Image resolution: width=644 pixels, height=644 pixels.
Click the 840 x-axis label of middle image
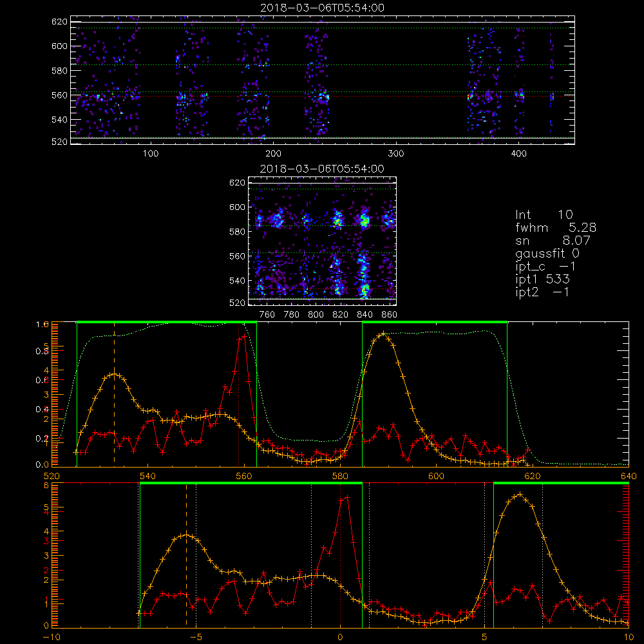[x=365, y=315]
